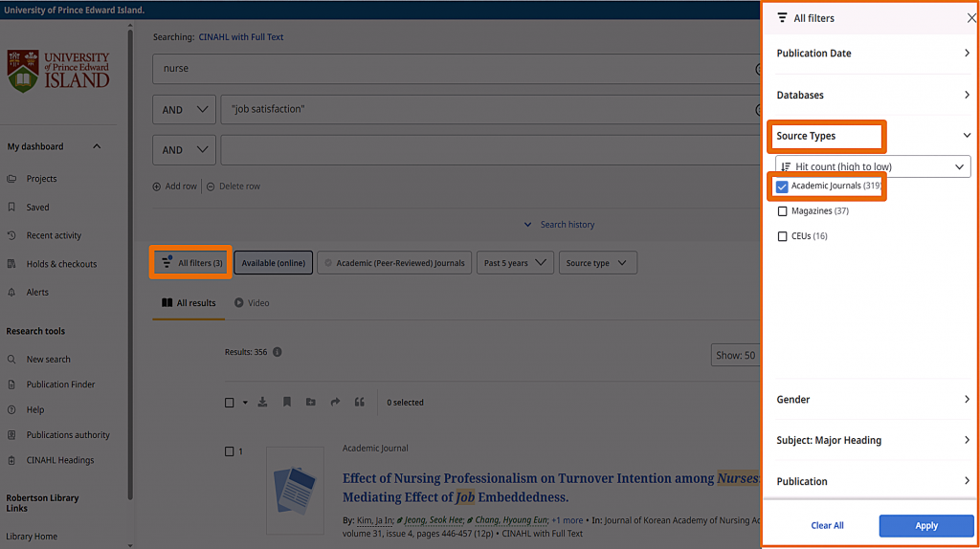Click the Clear All link
The width and height of the screenshot is (980, 549).
tap(827, 526)
